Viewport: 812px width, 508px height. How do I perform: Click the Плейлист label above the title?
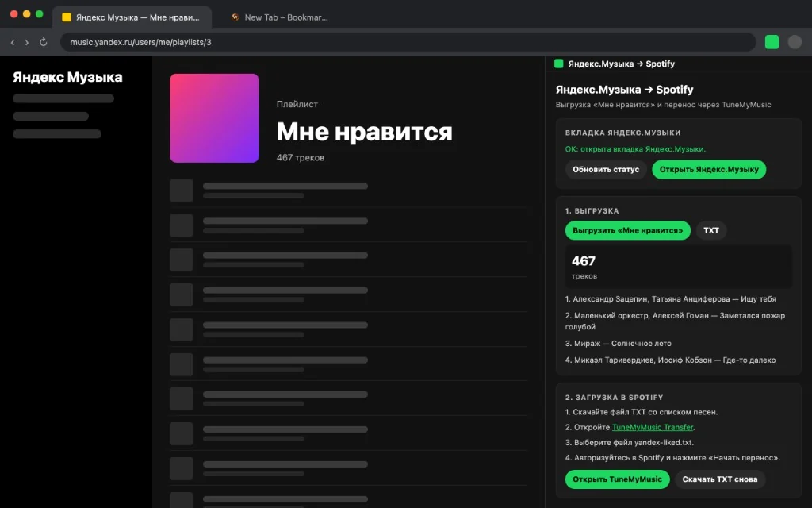[297, 104]
